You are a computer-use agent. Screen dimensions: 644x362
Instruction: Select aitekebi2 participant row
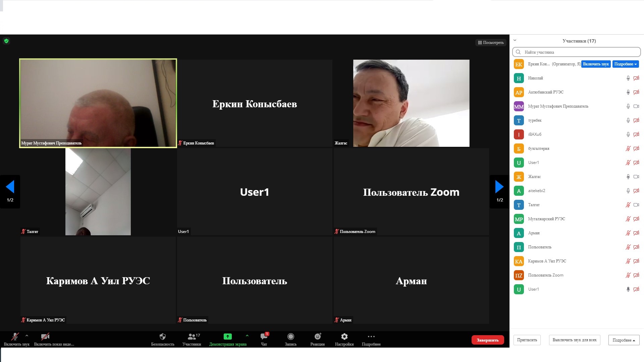tap(577, 191)
